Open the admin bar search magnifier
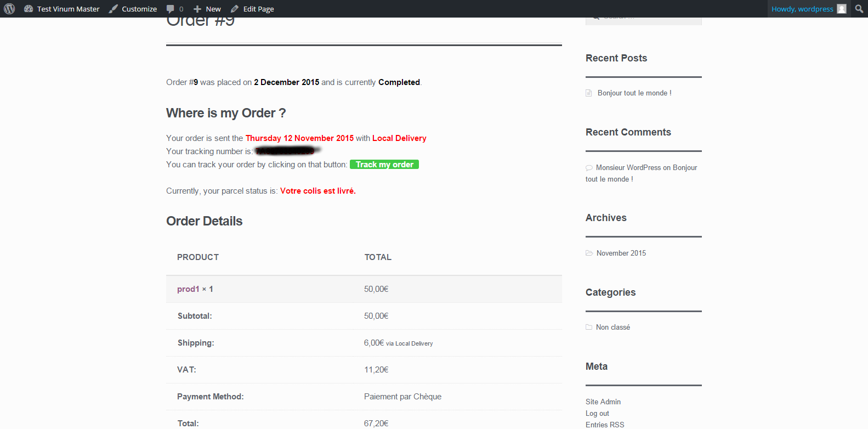The height and width of the screenshot is (429, 868). [x=859, y=9]
